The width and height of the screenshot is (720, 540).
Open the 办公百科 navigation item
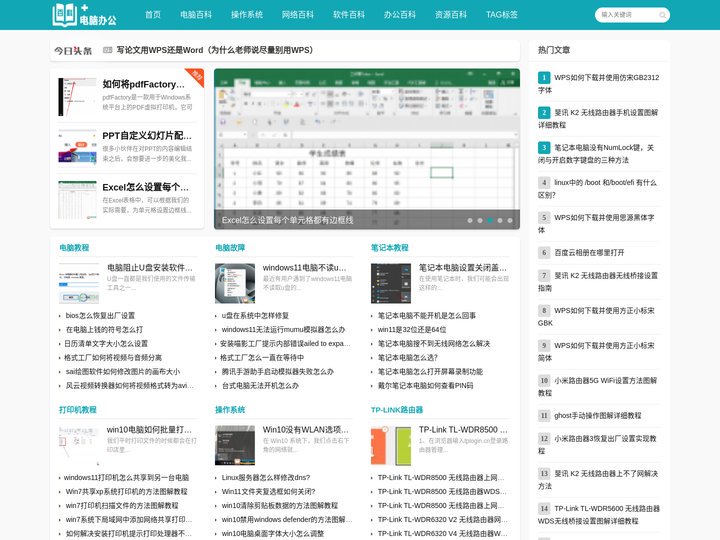pyautogui.click(x=400, y=15)
